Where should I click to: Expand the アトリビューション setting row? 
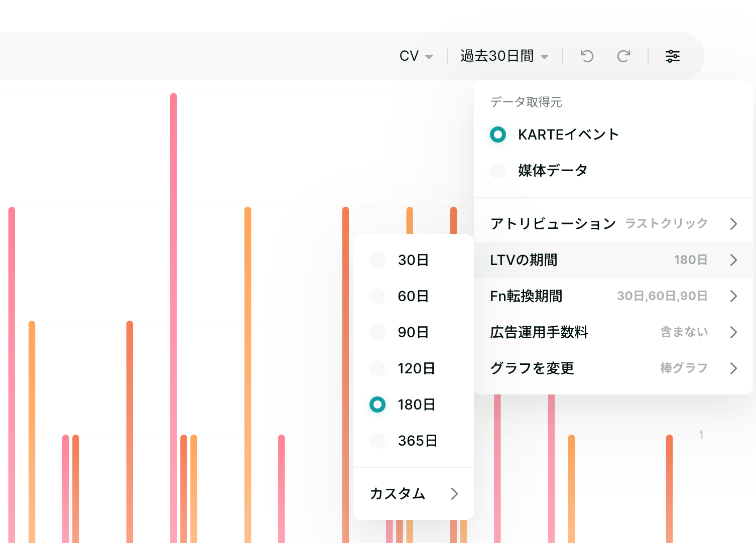(613, 224)
